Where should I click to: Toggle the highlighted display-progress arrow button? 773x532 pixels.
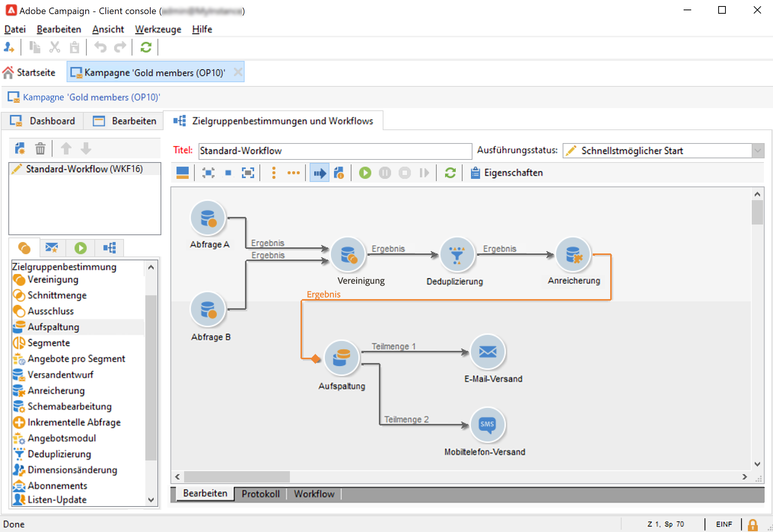pyautogui.click(x=319, y=173)
